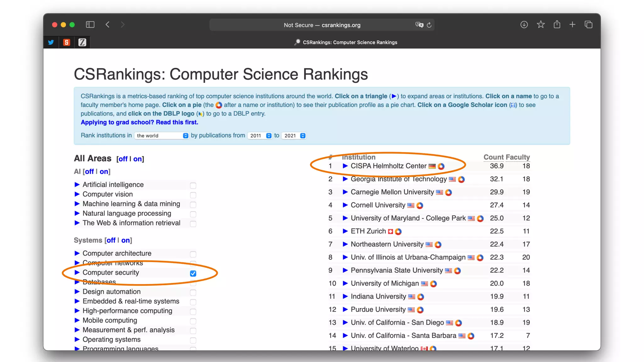Click the share icon in toolbar
The height and width of the screenshot is (362, 644).
557,25
